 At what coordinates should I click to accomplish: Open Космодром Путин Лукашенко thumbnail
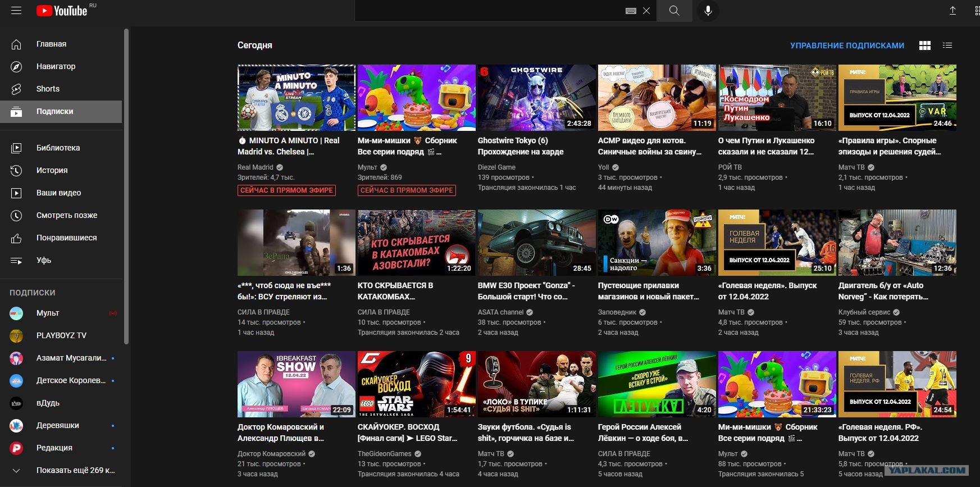777,98
